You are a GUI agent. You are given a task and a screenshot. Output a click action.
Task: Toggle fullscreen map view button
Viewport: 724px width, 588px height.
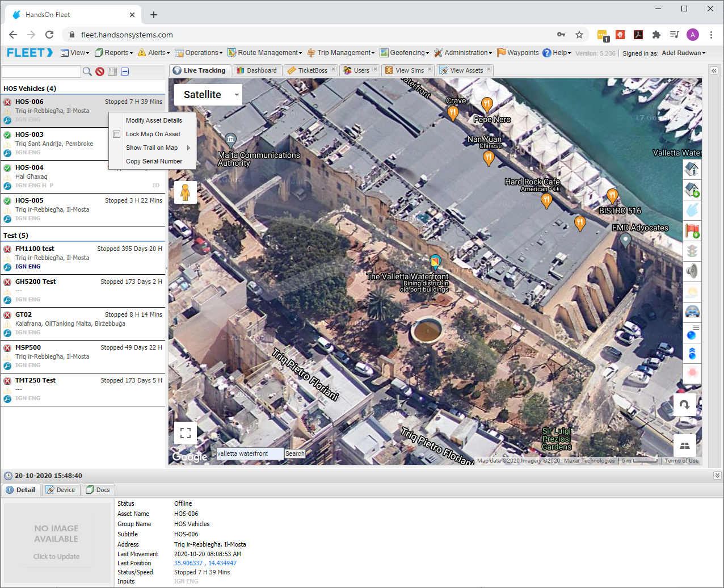(186, 433)
